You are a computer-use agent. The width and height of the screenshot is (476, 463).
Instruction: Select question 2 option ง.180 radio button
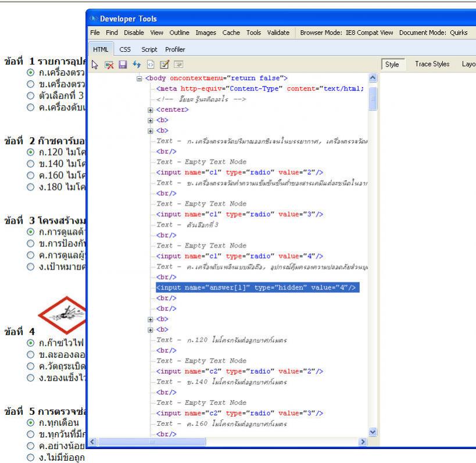coord(30,187)
